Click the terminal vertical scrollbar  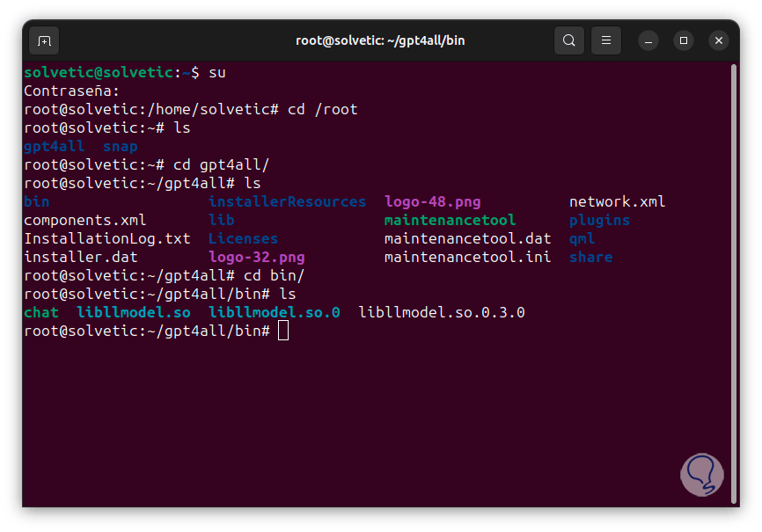pyautogui.click(x=734, y=284)
